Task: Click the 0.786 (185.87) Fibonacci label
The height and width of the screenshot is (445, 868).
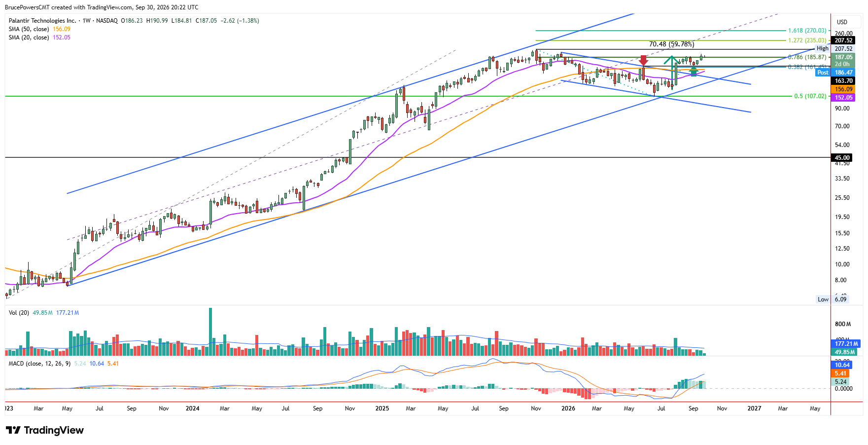Action: point(807,57)
